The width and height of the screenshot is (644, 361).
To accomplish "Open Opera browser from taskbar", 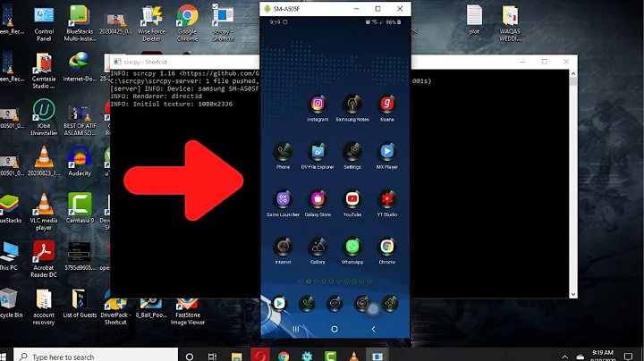I will 260,356.
